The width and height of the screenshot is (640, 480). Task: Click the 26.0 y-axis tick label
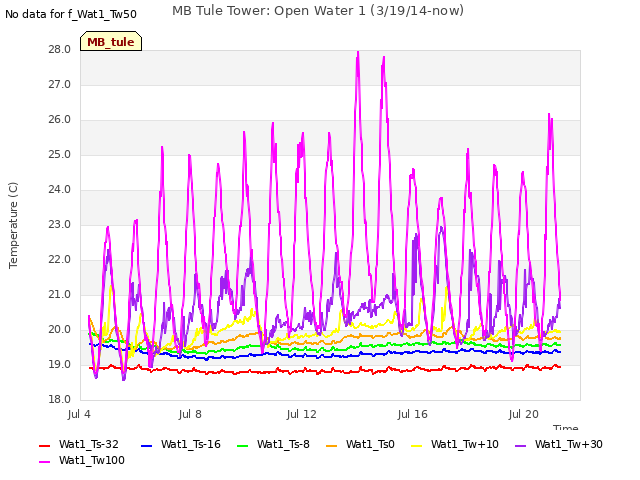coord(60,120)
